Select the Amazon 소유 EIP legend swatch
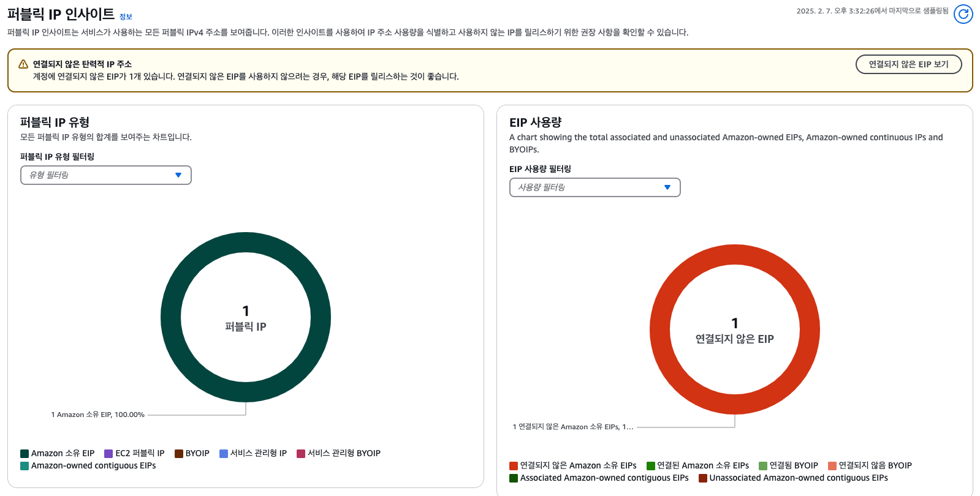 pos(25,454)
